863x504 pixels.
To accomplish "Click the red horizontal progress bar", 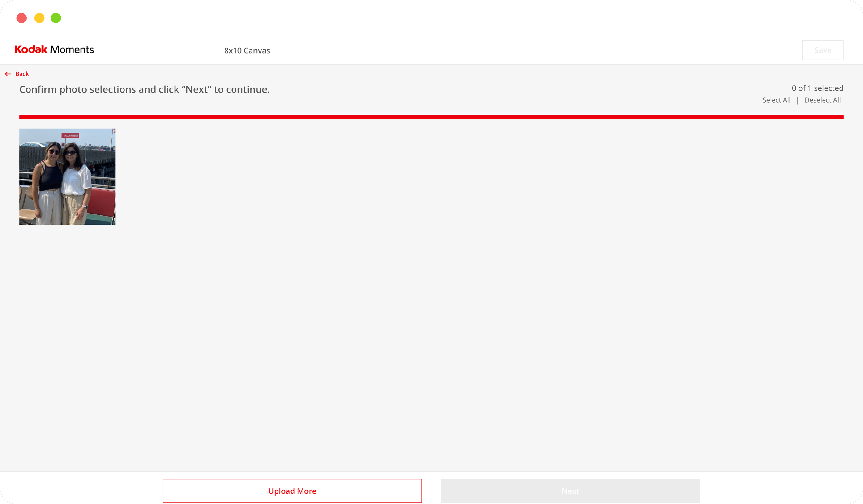I will [x=431, y=117].
